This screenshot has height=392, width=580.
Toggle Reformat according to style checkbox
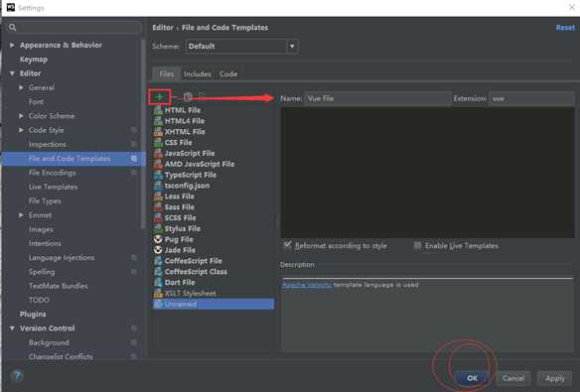(287, 245)
